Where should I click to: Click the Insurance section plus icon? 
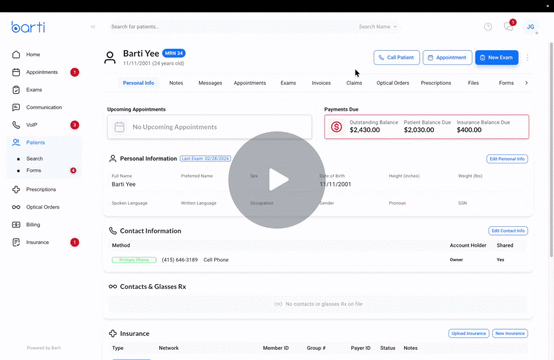tap(113, 334)
